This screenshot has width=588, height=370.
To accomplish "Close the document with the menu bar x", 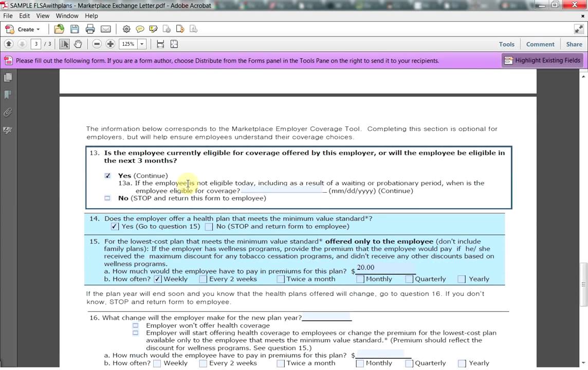I will coord(582,16).
